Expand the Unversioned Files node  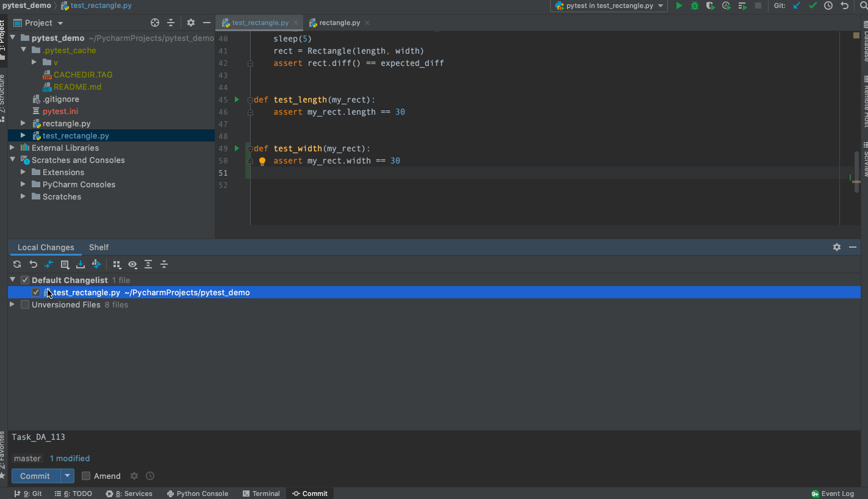[x=12, y=304]
